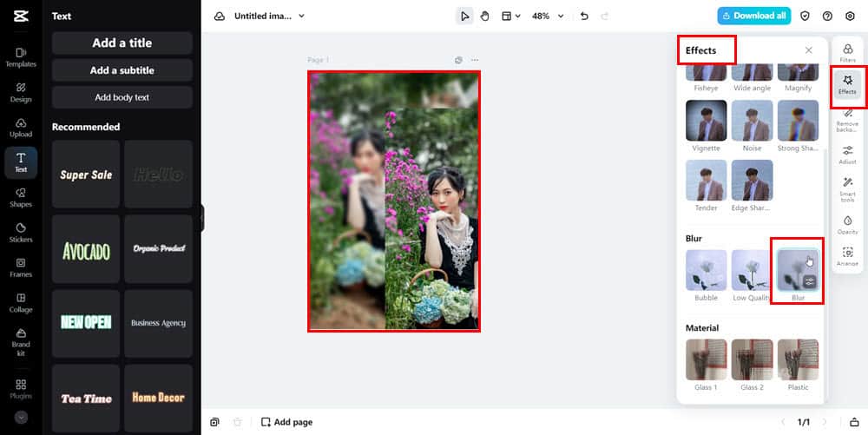Open the 48% zoom dropdown

pos(548,16)
